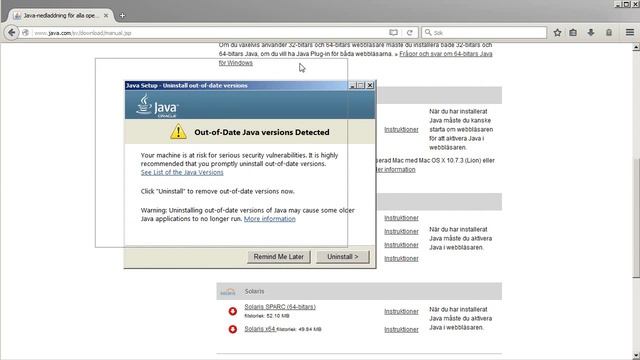The image size is (640, 360).
Task: Open the downloads arrow icon
Action: [591, 33]
